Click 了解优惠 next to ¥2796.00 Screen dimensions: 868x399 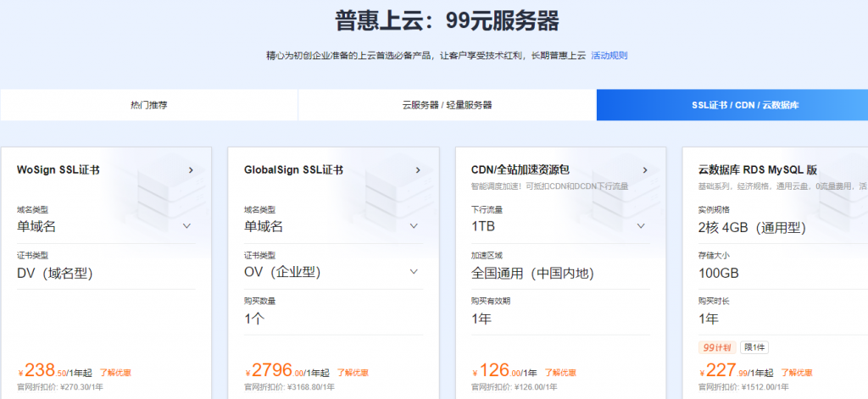point(353,373)
